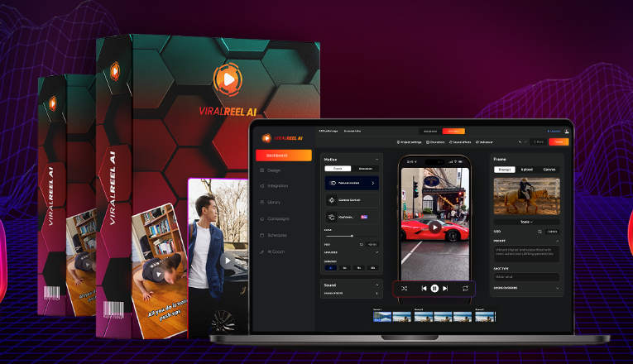Add a sound effect with the plus icon
633x364 pixels.
[x=377, y=294]
